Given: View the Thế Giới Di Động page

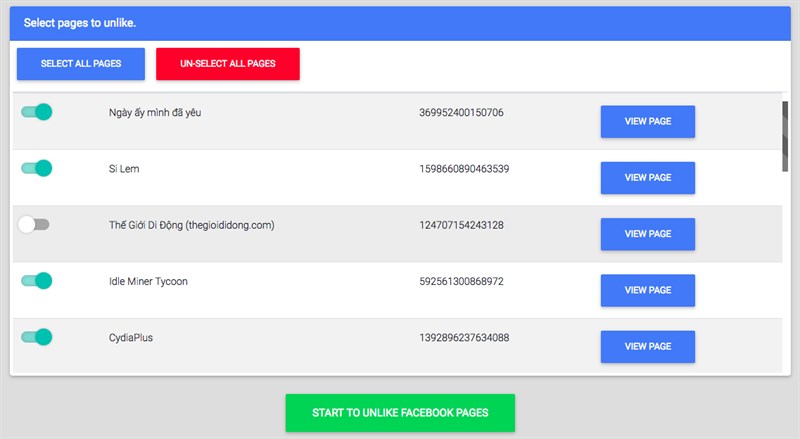Looking at the screenshot, I should coord(647,234).
